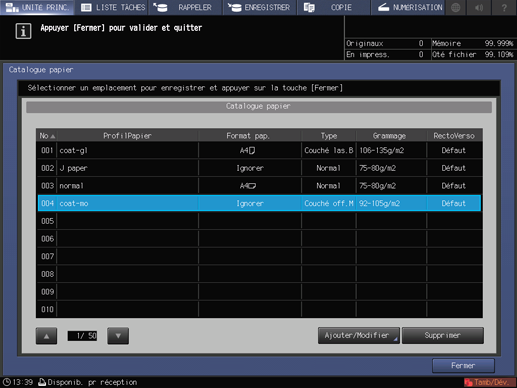The image size is (517, 388).
Task: Click Ajouter/Modifier button
Action: (x=359, y=335)
